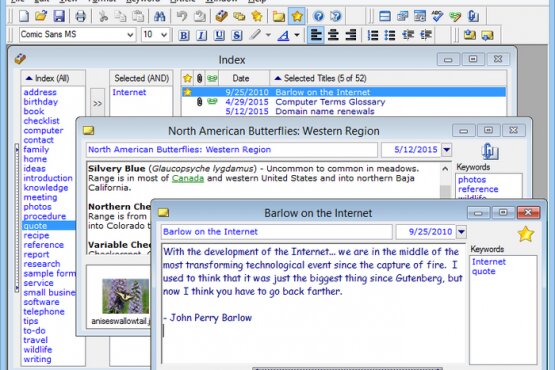
Task: Click the Barlow on the Internet title field
Action: [x=276, y=232]
